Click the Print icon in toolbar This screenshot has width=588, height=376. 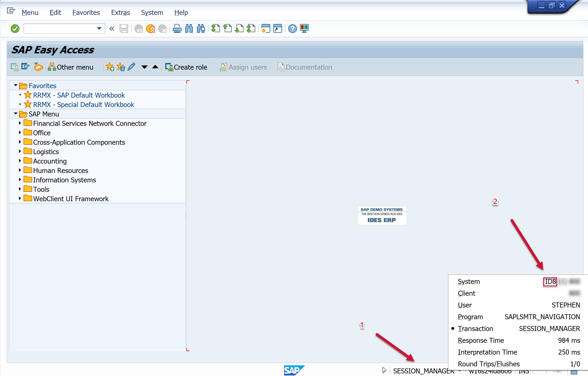177,29
